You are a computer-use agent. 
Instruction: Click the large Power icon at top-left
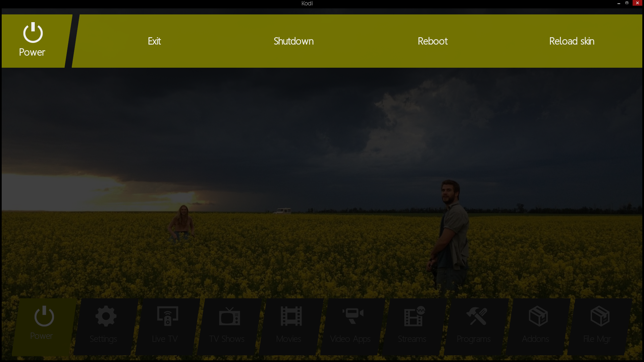click(x=33, y=33)
